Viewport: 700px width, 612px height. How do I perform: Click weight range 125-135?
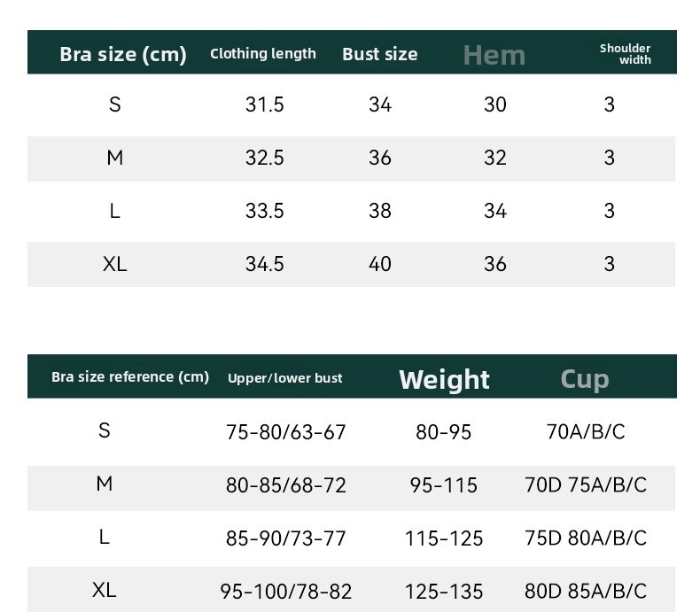point(444,592)
